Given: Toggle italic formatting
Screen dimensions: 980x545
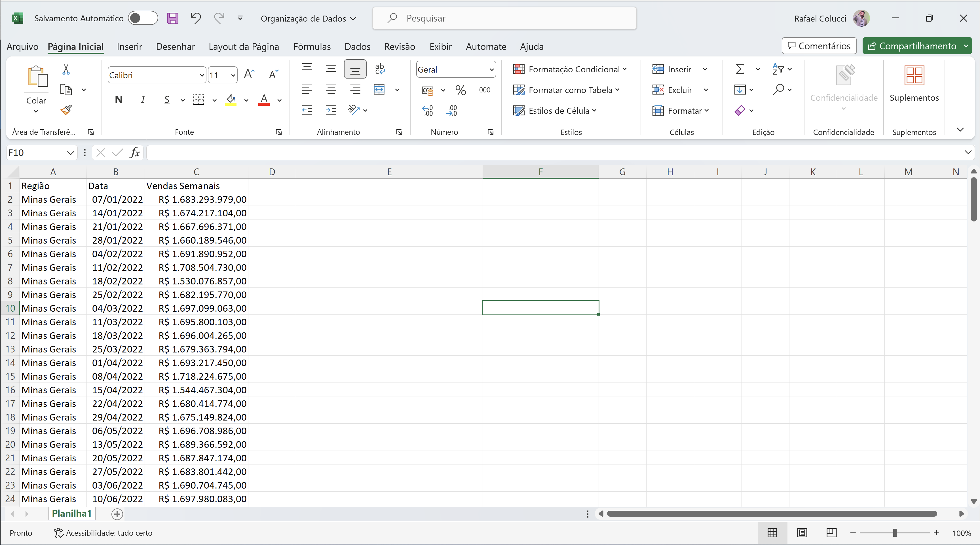Looking at the screenshot, I should pos(143,100).
